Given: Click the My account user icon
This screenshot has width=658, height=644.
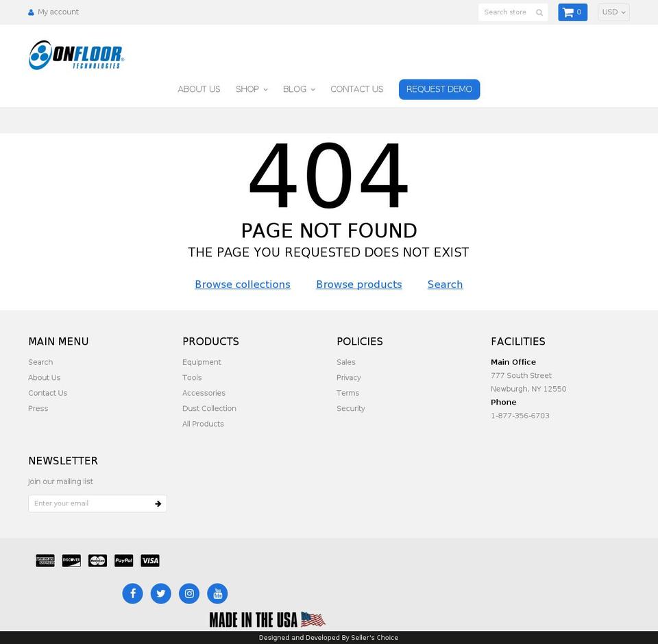Looking at the screenshot, I should pos(31,12).
